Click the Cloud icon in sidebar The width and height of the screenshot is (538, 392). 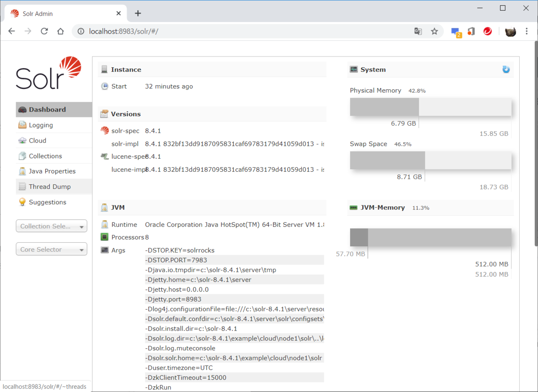[x=22, y=140]
